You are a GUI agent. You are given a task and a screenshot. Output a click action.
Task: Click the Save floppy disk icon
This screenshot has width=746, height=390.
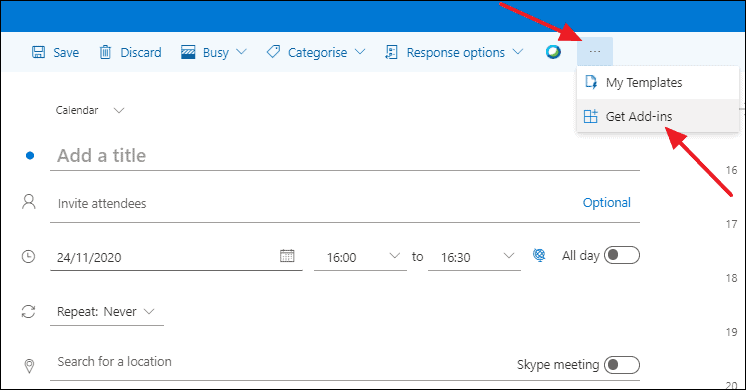pyautogui.click(x=38, y=52)
